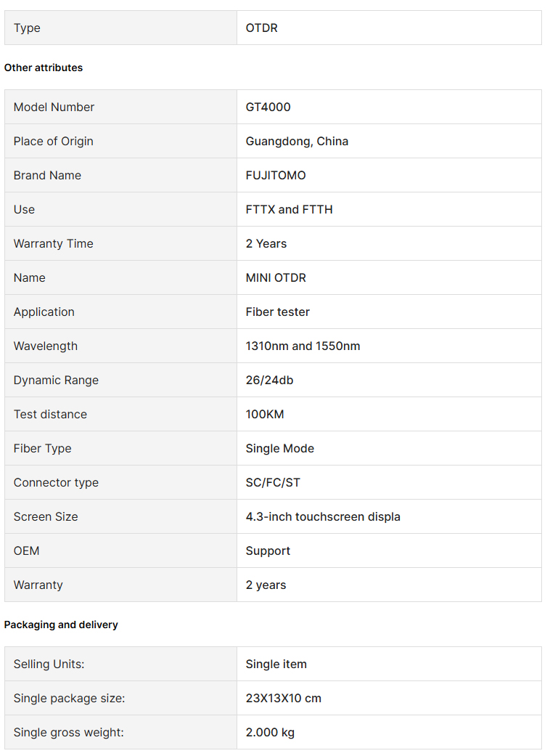Click the 'Packaging and delivery' heading
The width and height of the screenshot is (550, 756).
click(x=61, y=625)
